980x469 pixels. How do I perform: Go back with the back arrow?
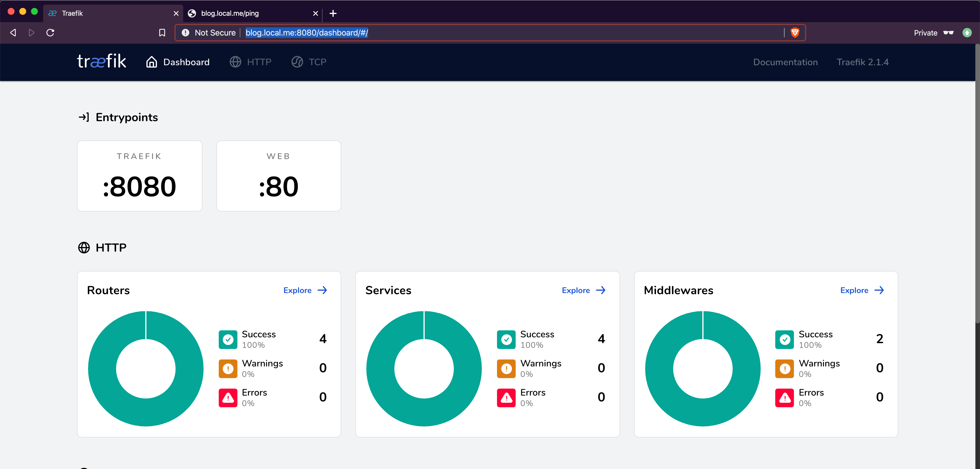[13, 33]
